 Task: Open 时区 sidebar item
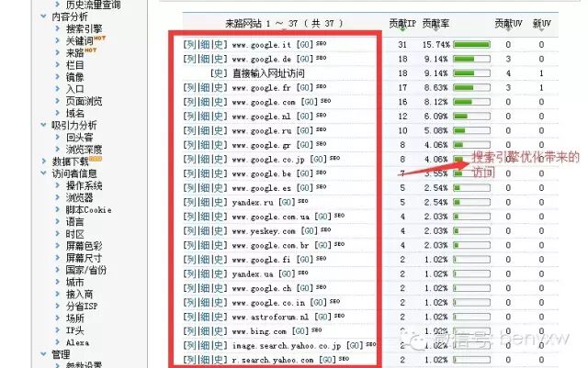coord(75,233)
